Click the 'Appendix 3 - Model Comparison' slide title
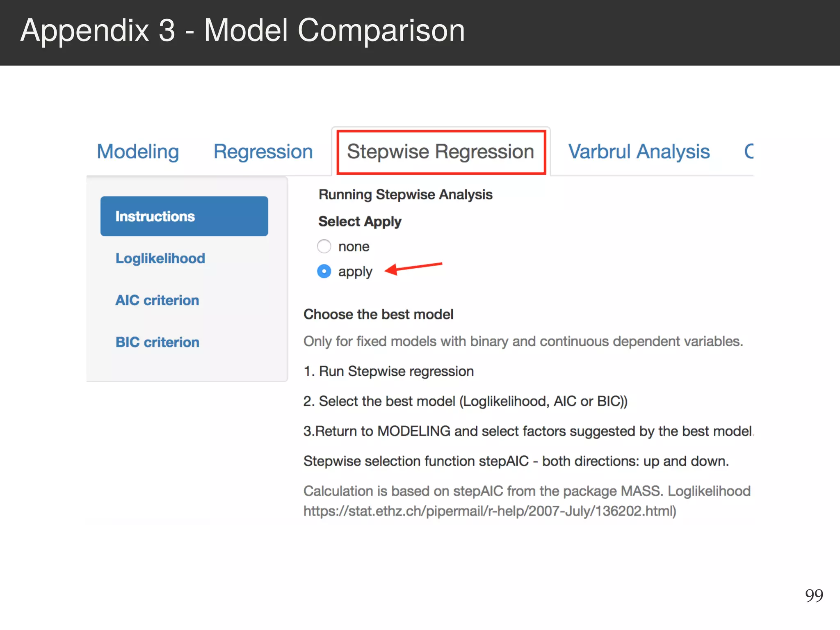This screenshot has width=840, height=630. click(x=242, y=30)
